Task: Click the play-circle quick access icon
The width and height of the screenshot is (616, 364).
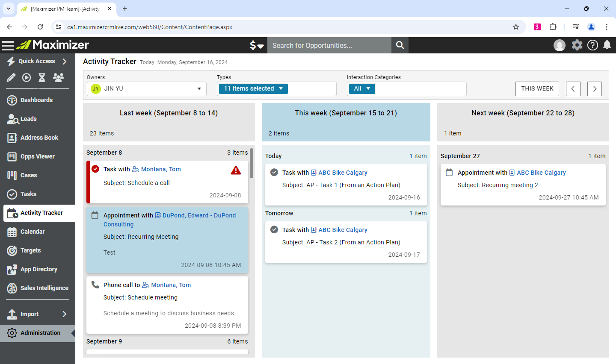Action: point(27,77)
